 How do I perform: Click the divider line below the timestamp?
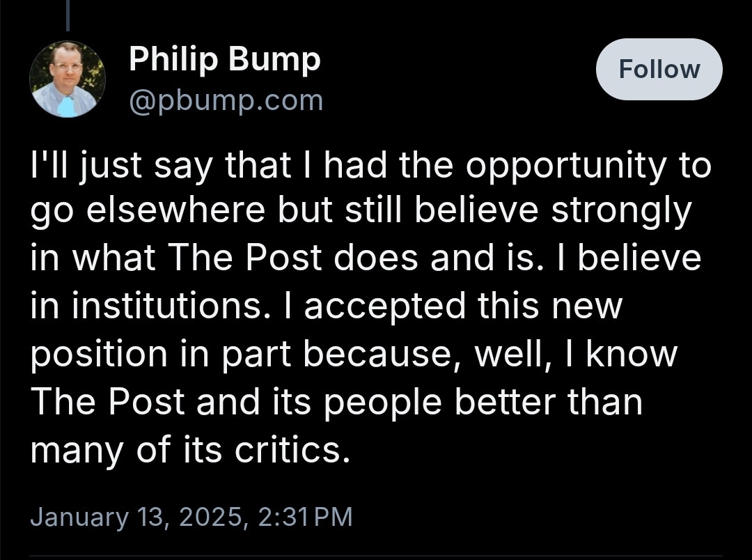point(376,557)
